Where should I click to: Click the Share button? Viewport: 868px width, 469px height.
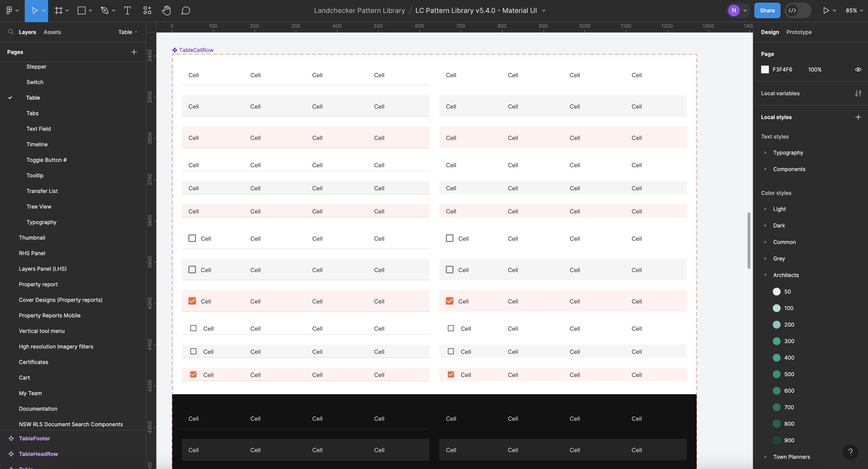coord(767,10)
